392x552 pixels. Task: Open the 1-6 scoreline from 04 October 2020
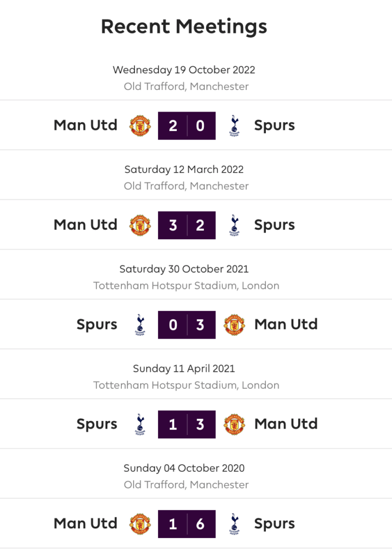[187, 524]
